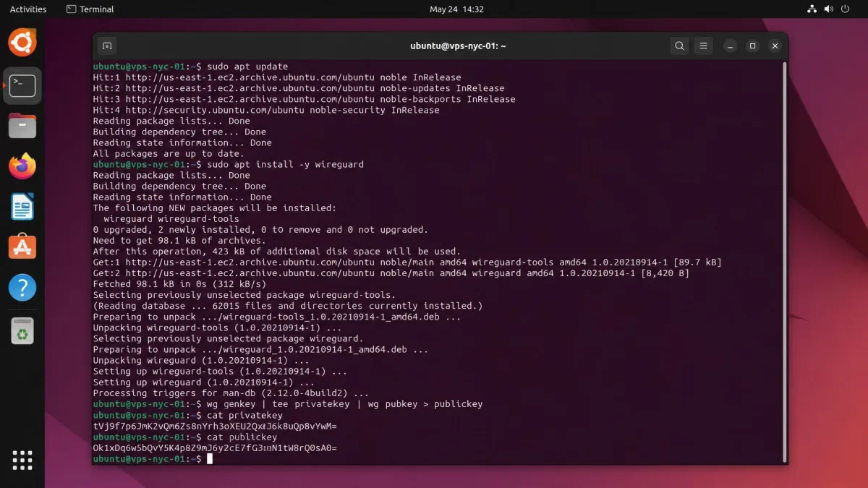Image resolution: width=868 pixels, height=488 pixels.
Task: Click 'Unpacking wireguard (1.0.20210914-1)' line
Action: (201, 359)
